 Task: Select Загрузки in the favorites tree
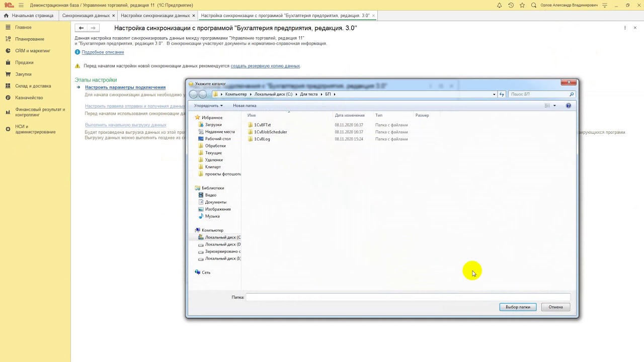210,125
